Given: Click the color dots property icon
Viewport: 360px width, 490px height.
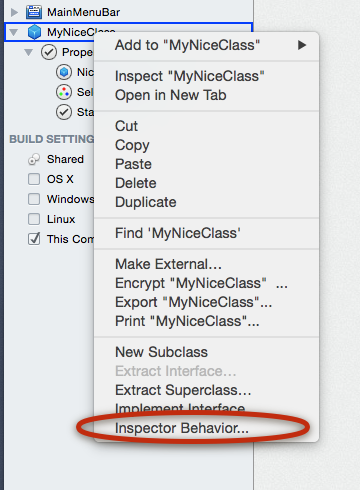Looking at the screenshot, I should tap(64, 92).
